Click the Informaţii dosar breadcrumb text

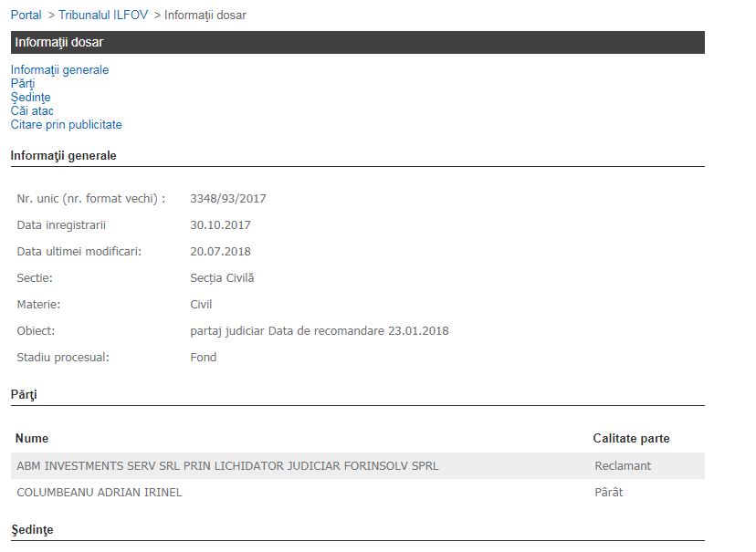click(x=205, y=16)
